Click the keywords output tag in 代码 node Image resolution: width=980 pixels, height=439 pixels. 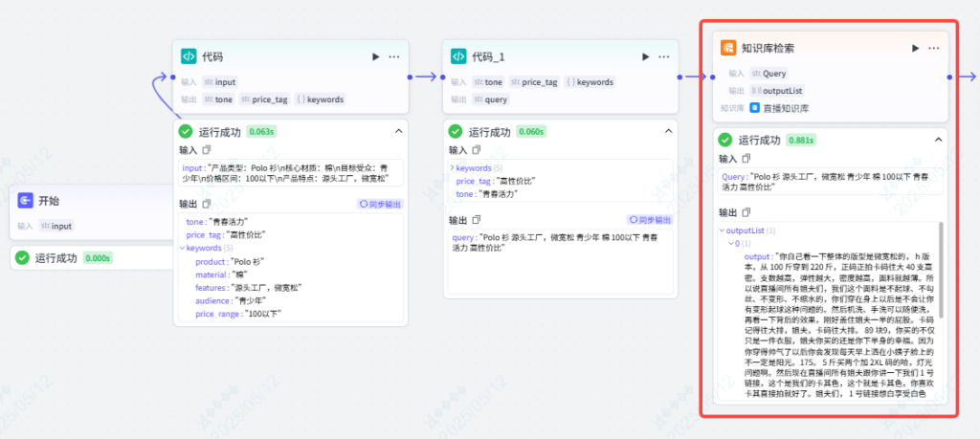320,99
